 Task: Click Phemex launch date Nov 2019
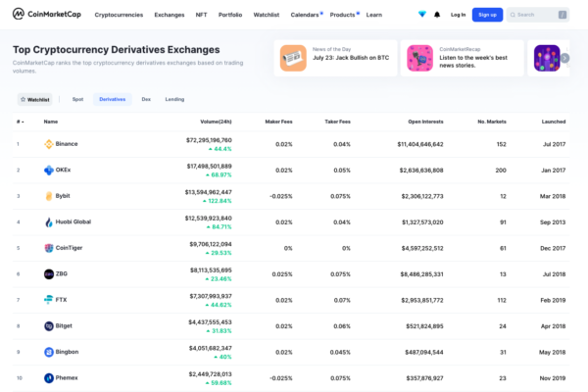click(x=553, y=378)
